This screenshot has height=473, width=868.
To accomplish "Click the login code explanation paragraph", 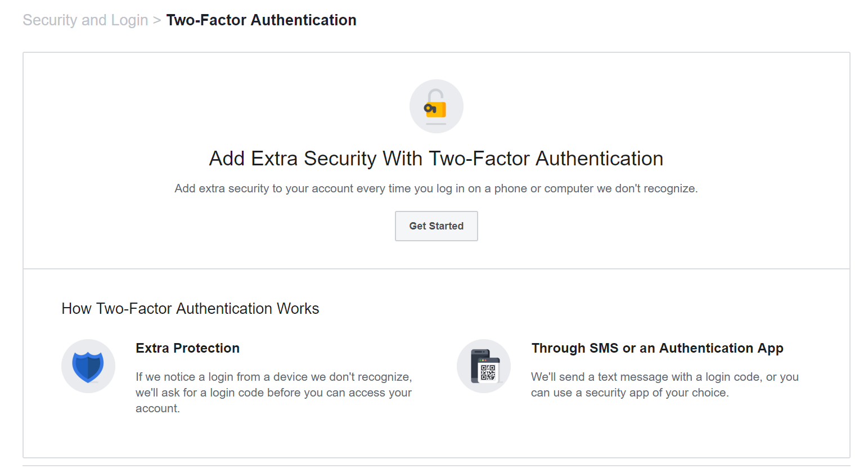I will pos(274,392).
